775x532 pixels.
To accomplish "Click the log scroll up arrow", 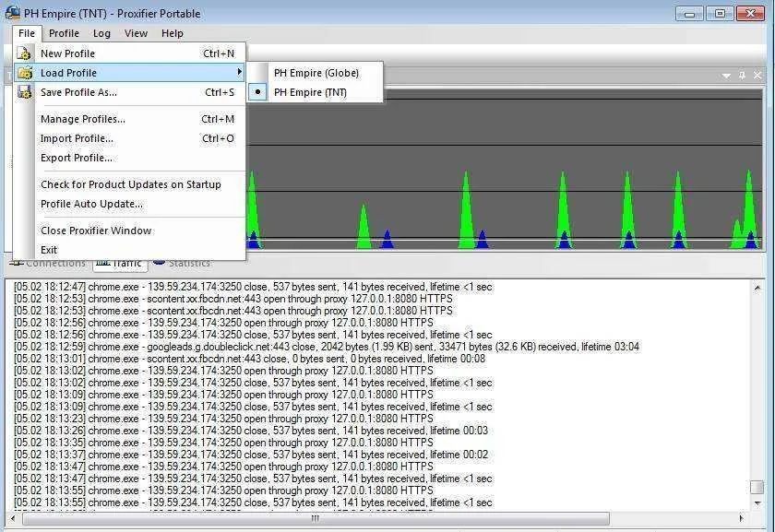I will pos(757,288).
